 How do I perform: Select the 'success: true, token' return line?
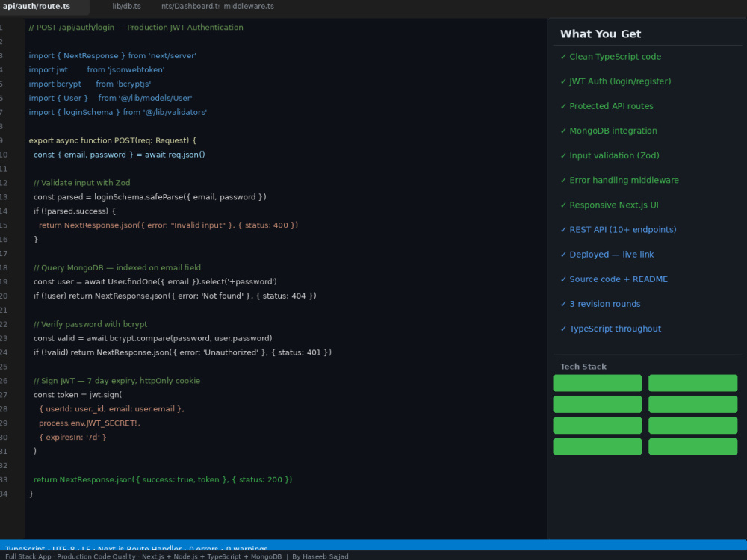point(163,480)
